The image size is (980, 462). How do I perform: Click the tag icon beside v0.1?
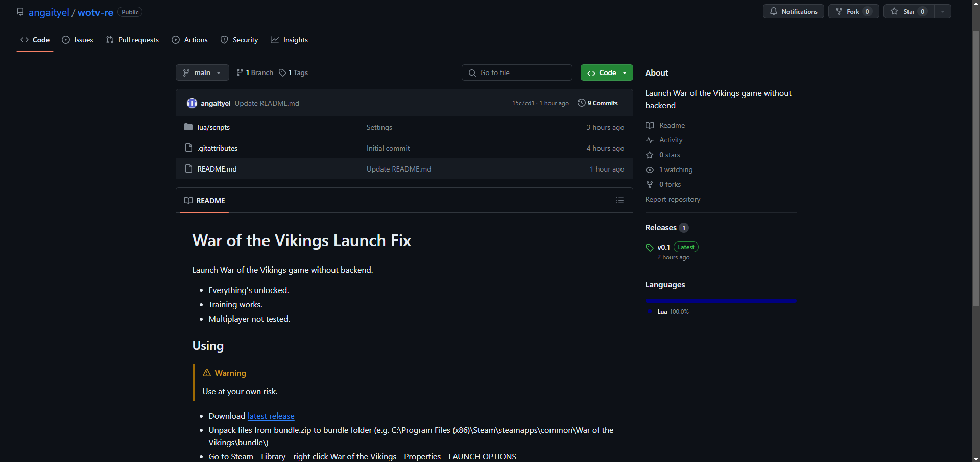point(650,248)
